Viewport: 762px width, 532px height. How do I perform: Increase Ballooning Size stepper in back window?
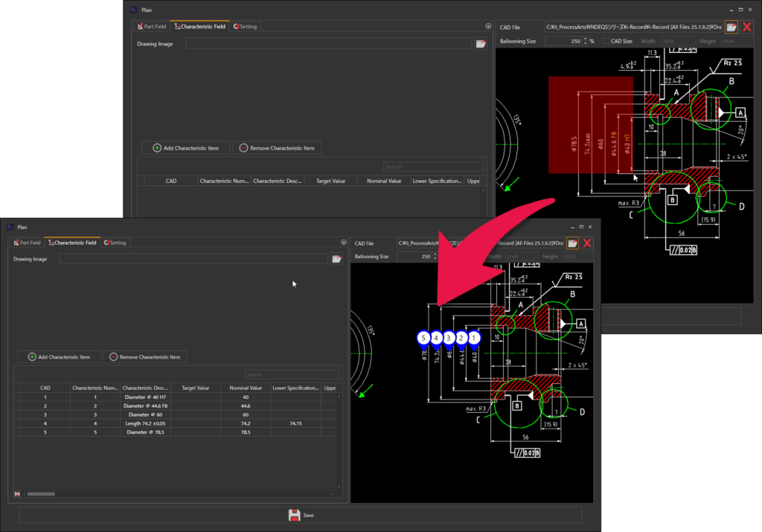click(585, 39)
